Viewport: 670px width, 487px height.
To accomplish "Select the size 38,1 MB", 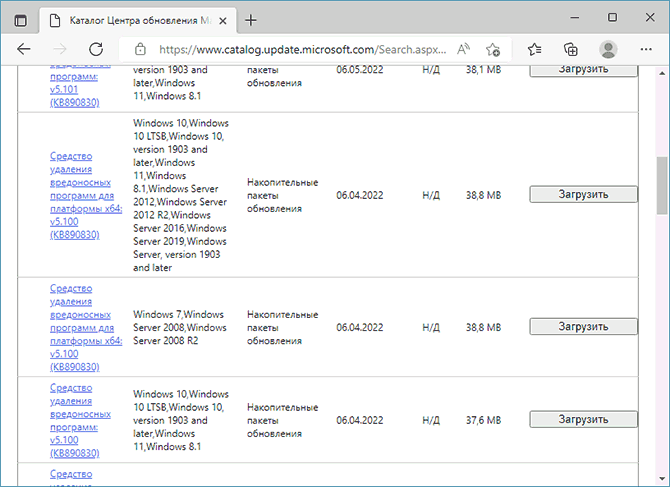I will 483,70.
